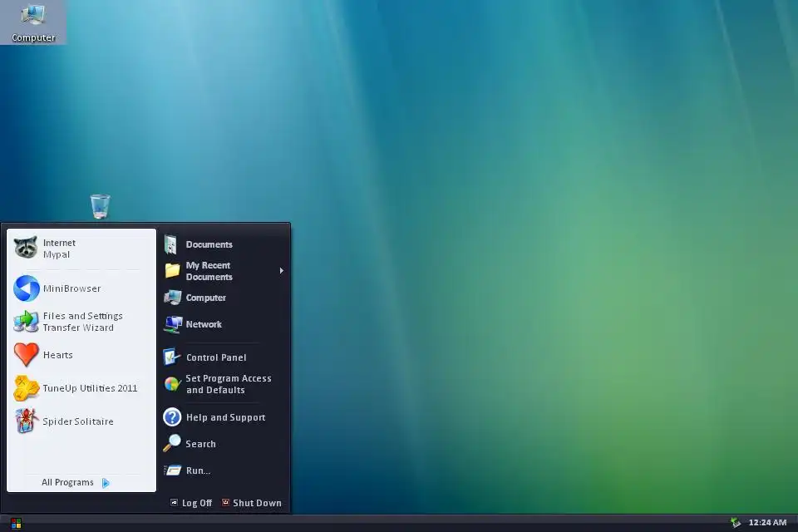Click the My Recent Documents folder icon
798x532 pixels.
point(173,270)
